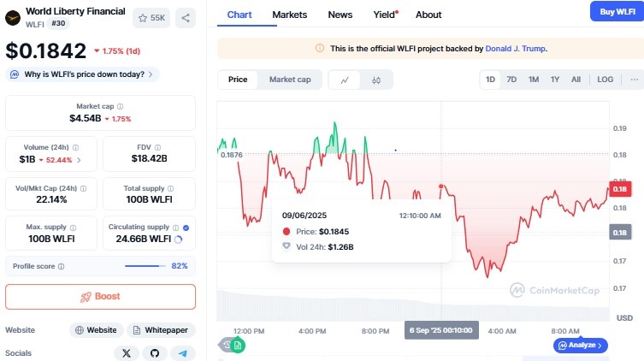
Task: Set chart range to All
Action: (x=576, y=80)
